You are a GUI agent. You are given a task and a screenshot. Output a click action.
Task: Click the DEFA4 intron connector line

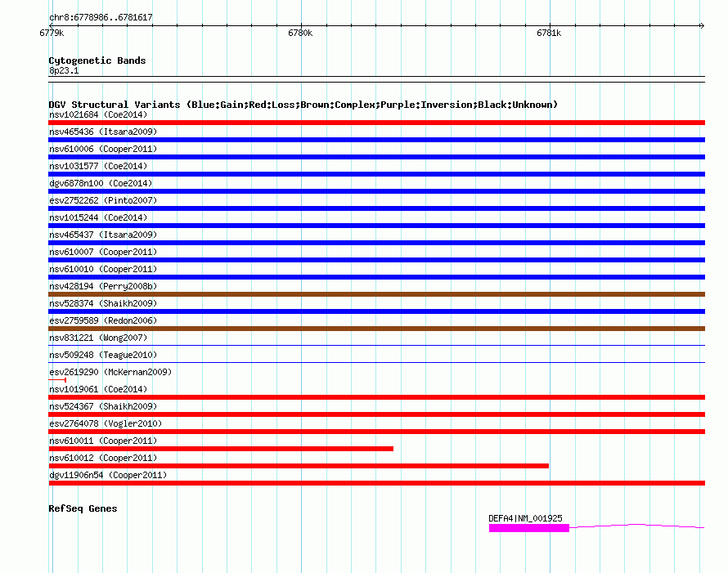(637, 526)
